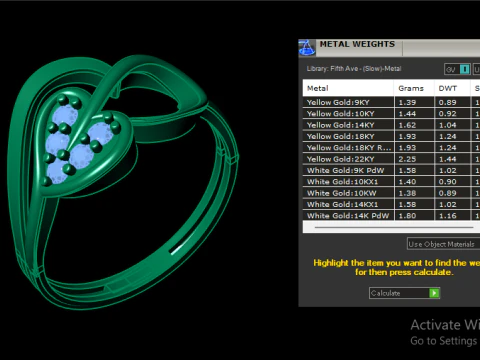Select the Yellow Gold:14KY row
Viewport: 480px width, 360px height.
391,125
